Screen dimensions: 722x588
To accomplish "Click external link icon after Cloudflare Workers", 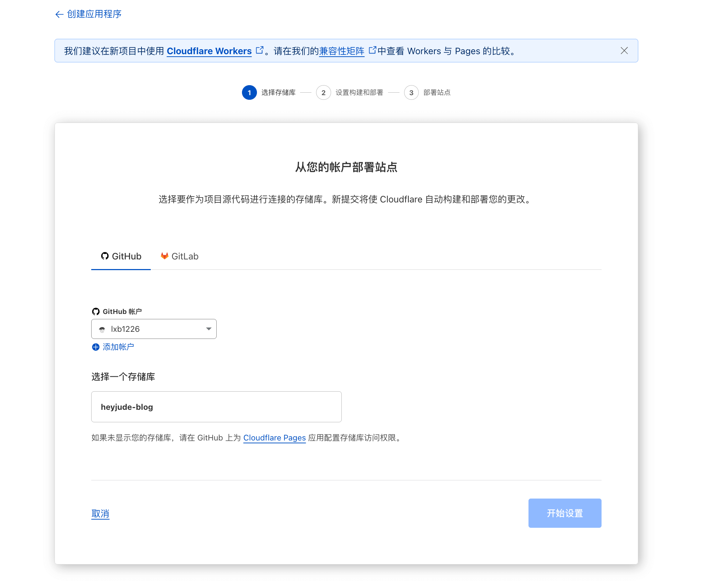I will 260,50.
